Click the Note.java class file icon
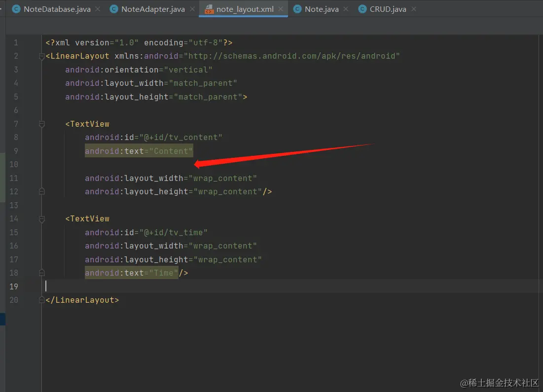This screenshot has width=543, height=392. [297, 9]
